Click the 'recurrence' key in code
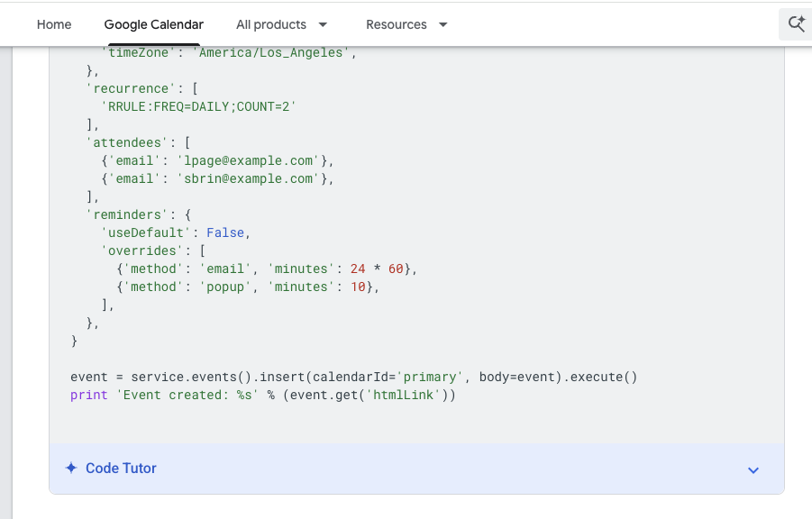The height and width of the screenshot is (519, 812). tap(127, 88)
